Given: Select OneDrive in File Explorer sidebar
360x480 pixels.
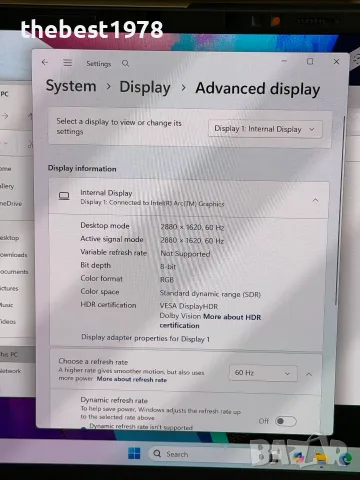Looking at the screenshot, I should click(11, 203).
